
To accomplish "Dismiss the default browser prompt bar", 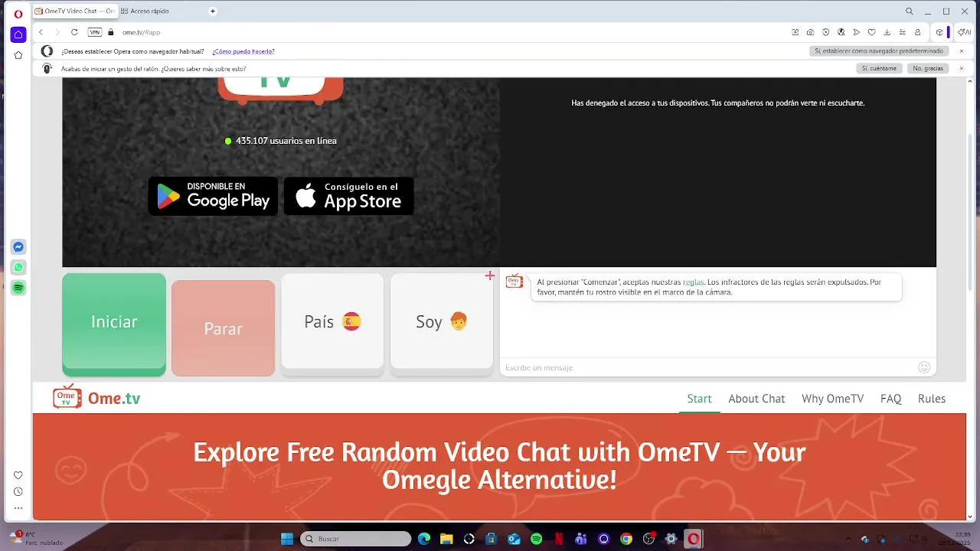I will 962,51.
